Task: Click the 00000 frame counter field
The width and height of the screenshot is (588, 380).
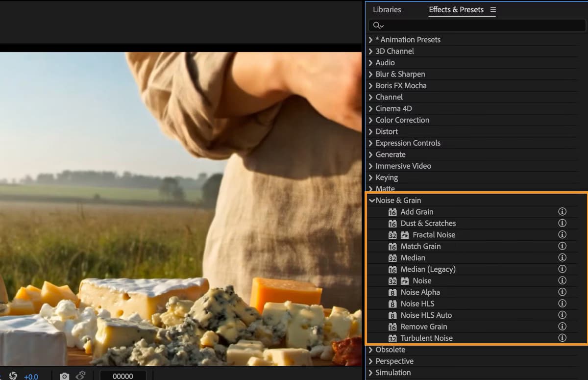Action: [123, 376]
